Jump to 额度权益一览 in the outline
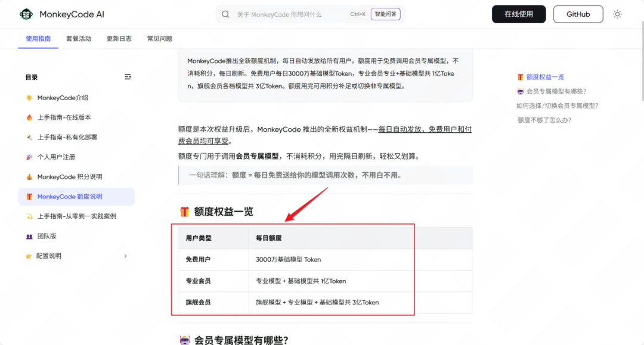Viewport: 644px width, 345px height. [545, 77]
